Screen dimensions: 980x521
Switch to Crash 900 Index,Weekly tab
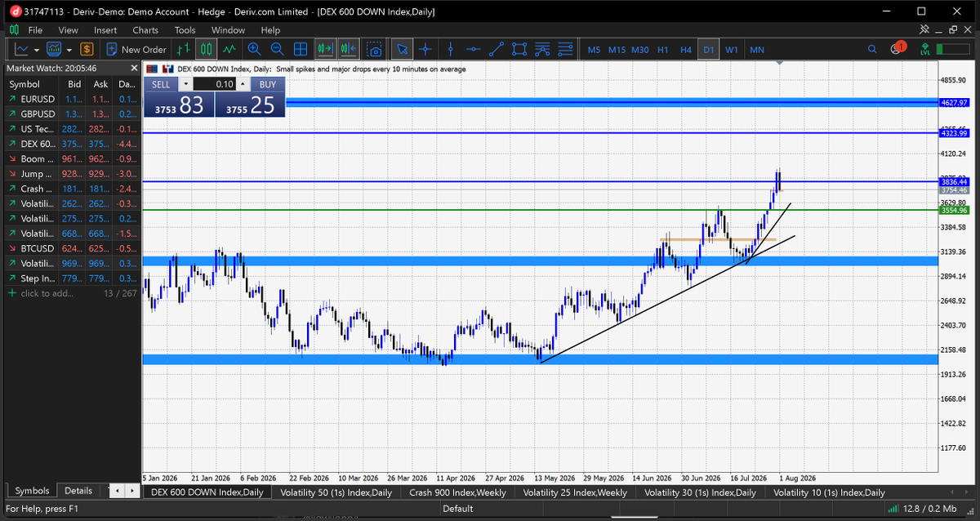457,492
